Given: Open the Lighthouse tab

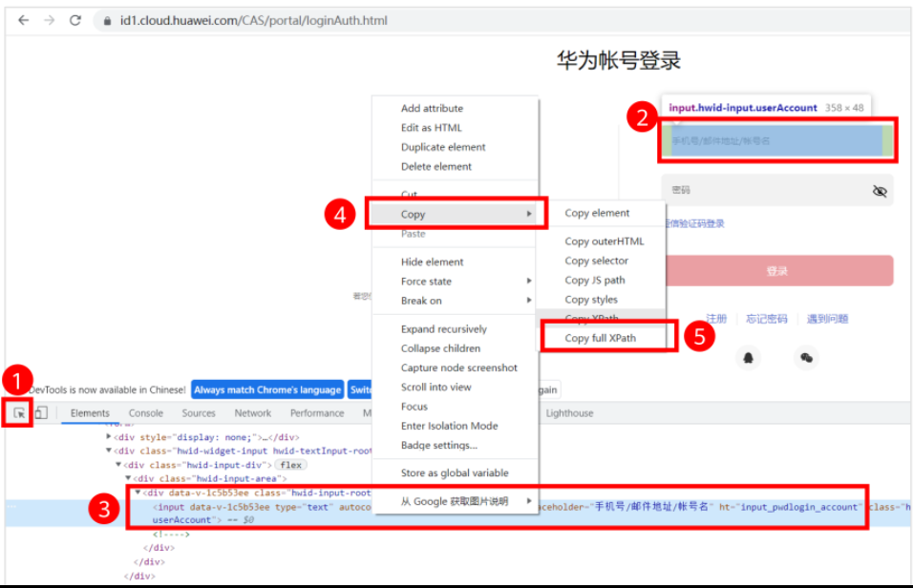Looking at the screenshot, I should point(569,412).
